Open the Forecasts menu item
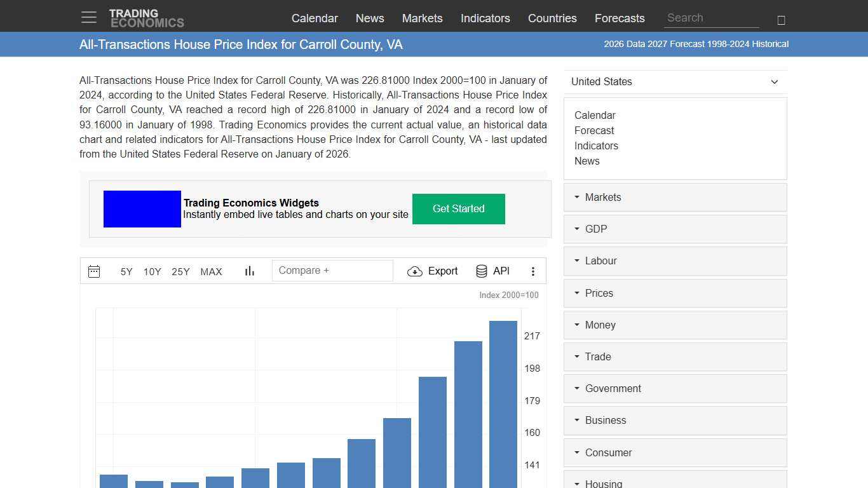Screen dimensions: 868x488 click(620, 18)
